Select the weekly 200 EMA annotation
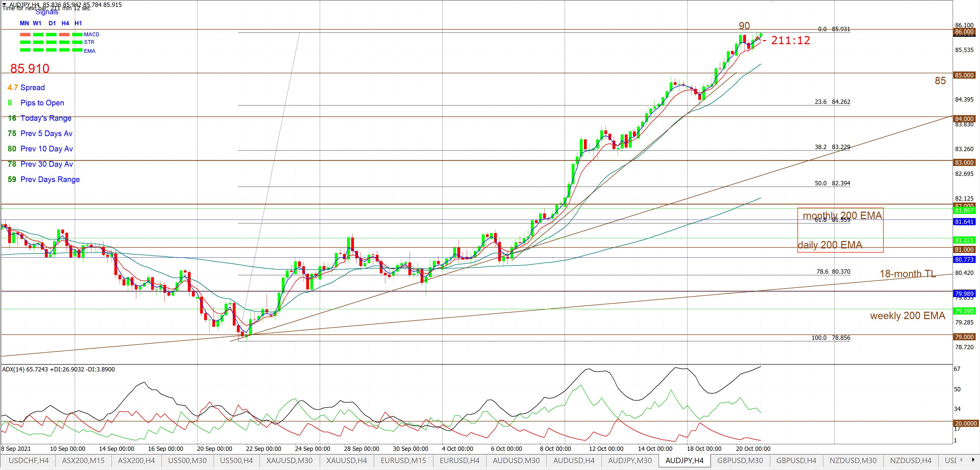This screenshot has width=980, height=470. point(908,316)
